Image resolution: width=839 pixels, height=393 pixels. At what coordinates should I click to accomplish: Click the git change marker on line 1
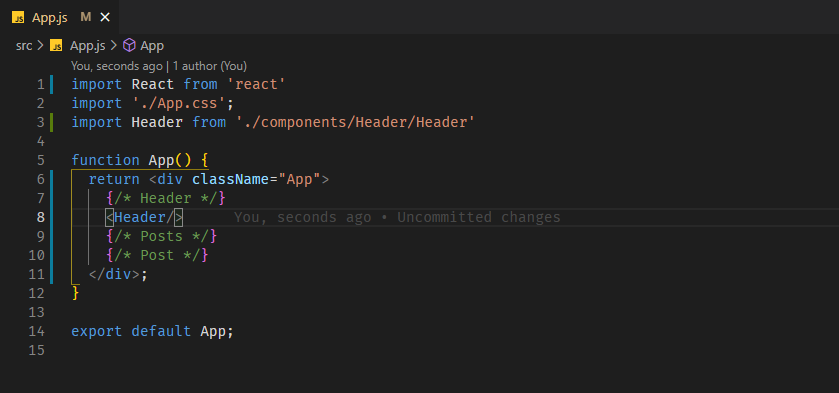click(x=51, y=85)
